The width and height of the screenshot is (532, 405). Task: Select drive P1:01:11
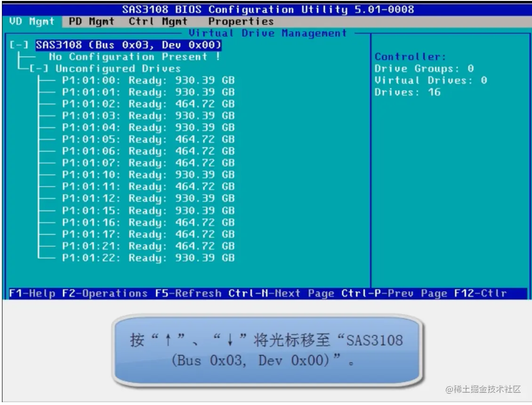point(148,186)
